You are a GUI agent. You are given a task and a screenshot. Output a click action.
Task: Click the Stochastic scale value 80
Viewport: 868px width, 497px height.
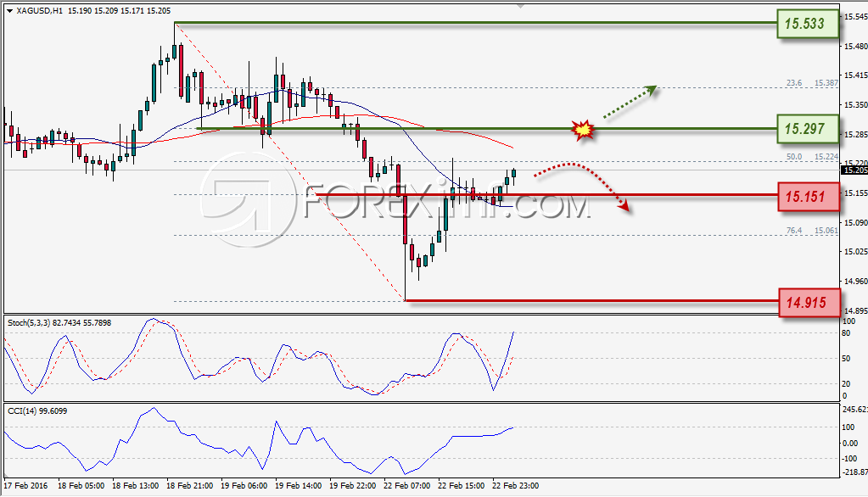point(846,333)
